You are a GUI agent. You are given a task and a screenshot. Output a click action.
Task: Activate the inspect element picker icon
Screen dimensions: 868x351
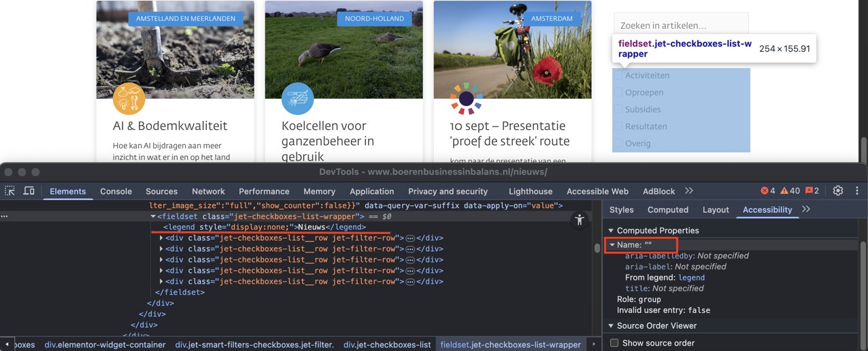click(10, 191)
